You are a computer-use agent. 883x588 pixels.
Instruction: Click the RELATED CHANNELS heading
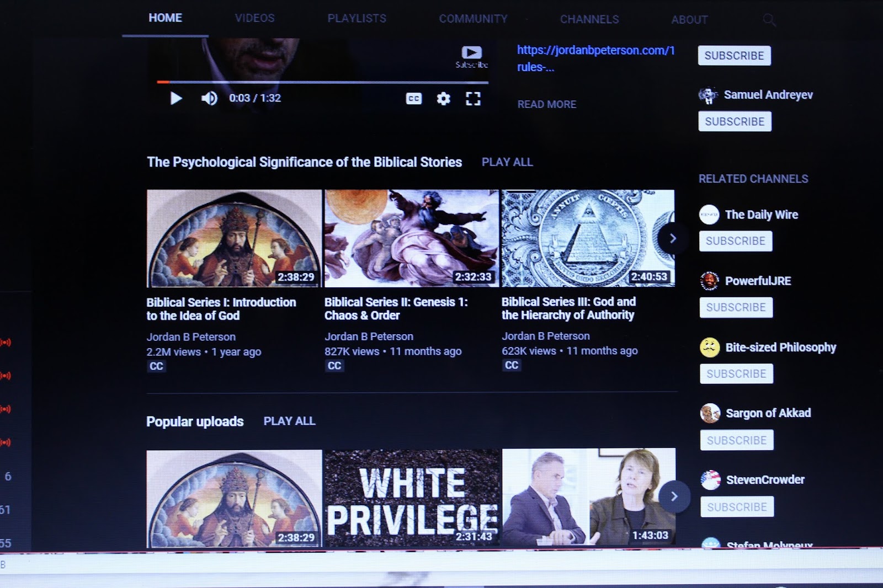point(753,179)
